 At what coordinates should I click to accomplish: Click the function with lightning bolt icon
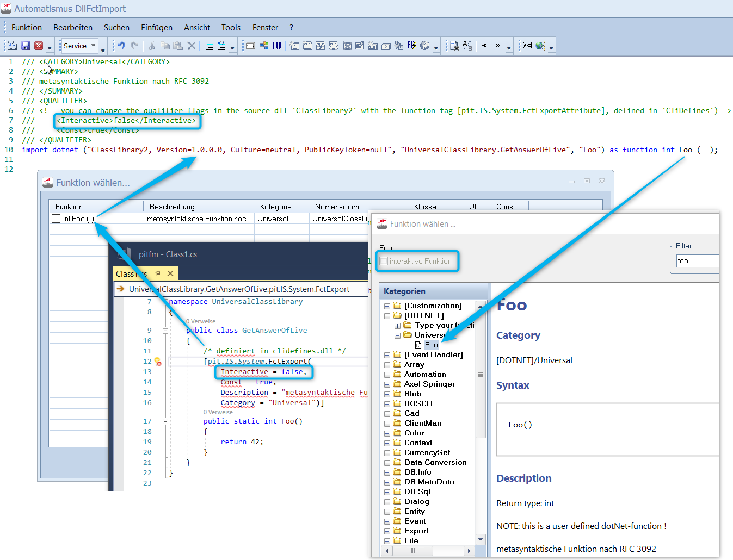(x=412, y=46)
